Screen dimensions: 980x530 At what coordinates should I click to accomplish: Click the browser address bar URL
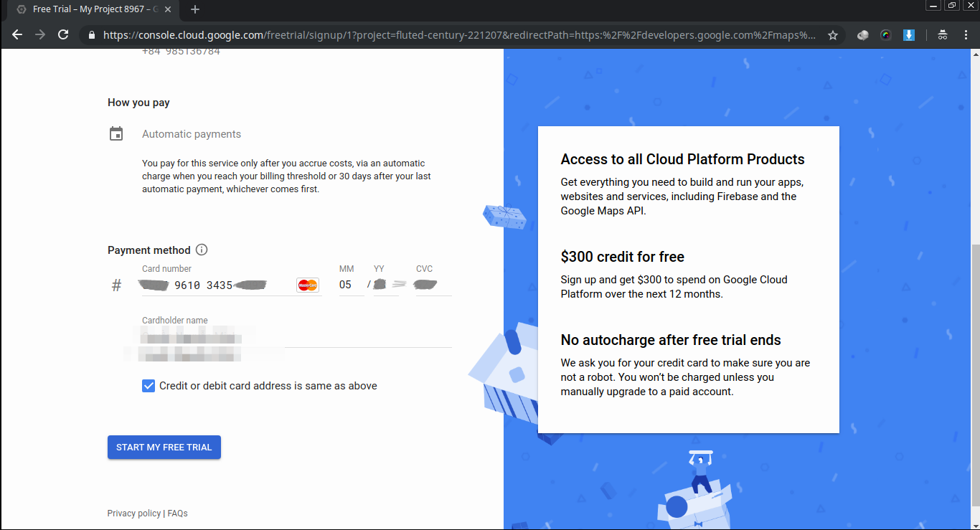tap(459, 34)
